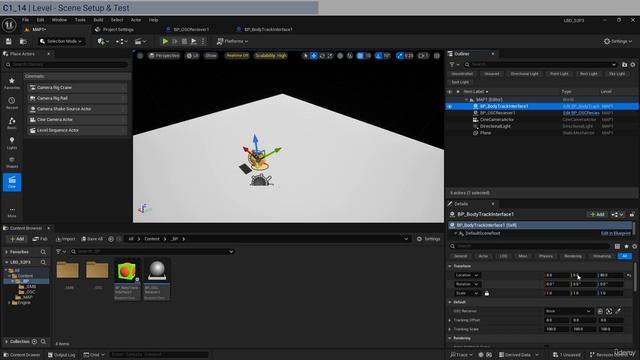
Task: Click the save level icon in toolbar
Action: tap(9, 41)
